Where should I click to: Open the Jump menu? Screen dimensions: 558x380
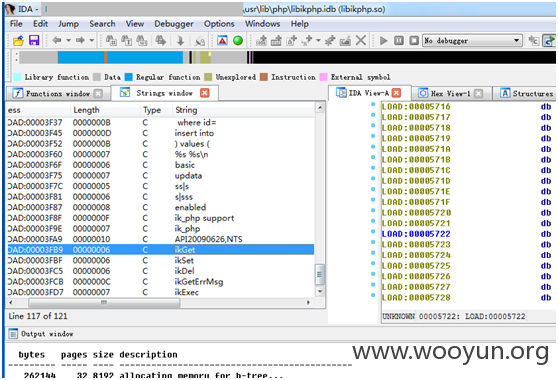68,24
